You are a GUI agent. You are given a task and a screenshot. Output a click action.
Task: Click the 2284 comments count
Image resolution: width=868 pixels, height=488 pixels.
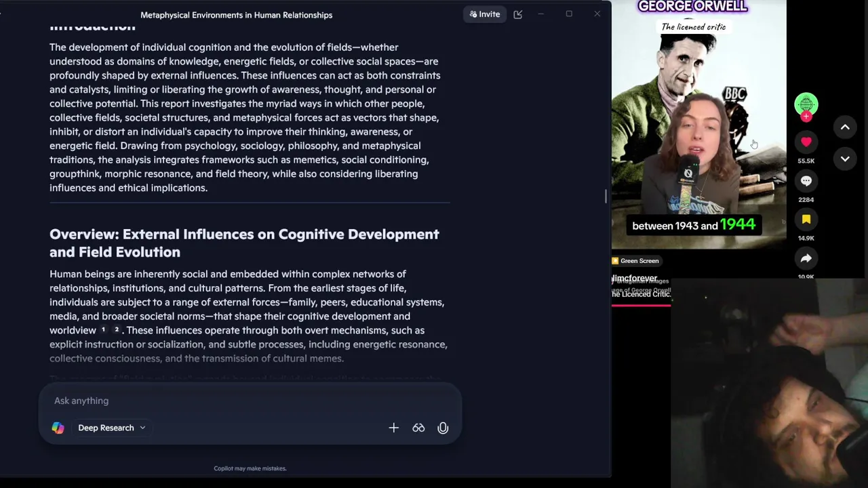tap(806, 200)
